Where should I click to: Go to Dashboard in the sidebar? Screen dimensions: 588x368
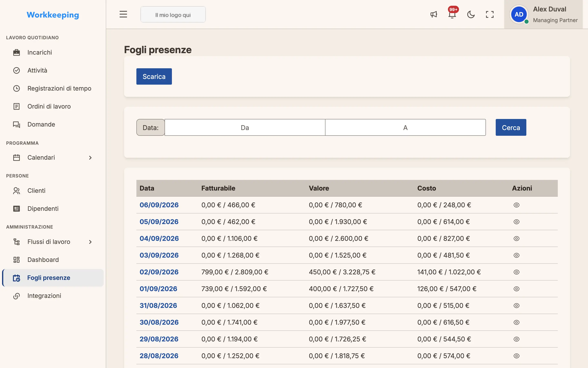coord(53,260)
